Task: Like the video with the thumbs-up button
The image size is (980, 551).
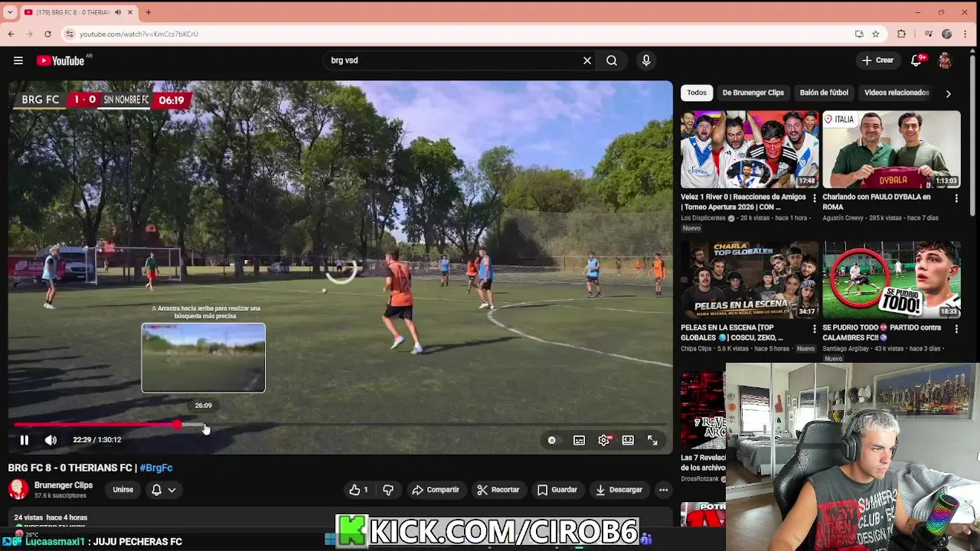Action: coord(358,490)
